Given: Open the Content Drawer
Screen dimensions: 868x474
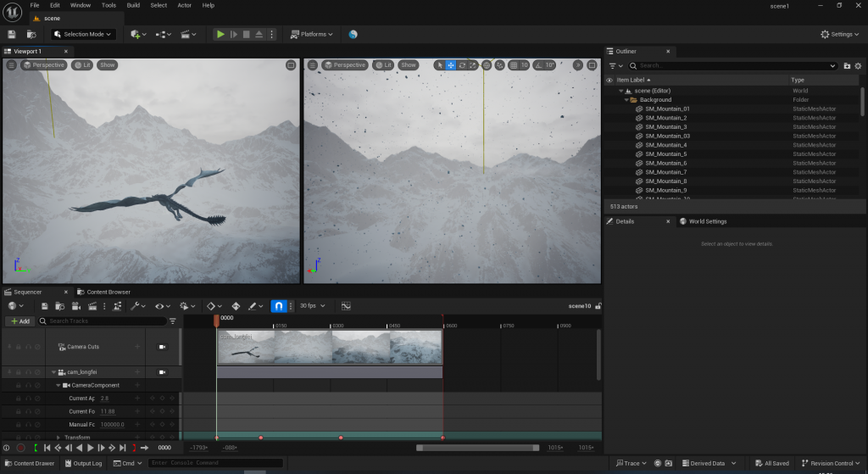Looking at the screenshot, I should coord(29,463).
